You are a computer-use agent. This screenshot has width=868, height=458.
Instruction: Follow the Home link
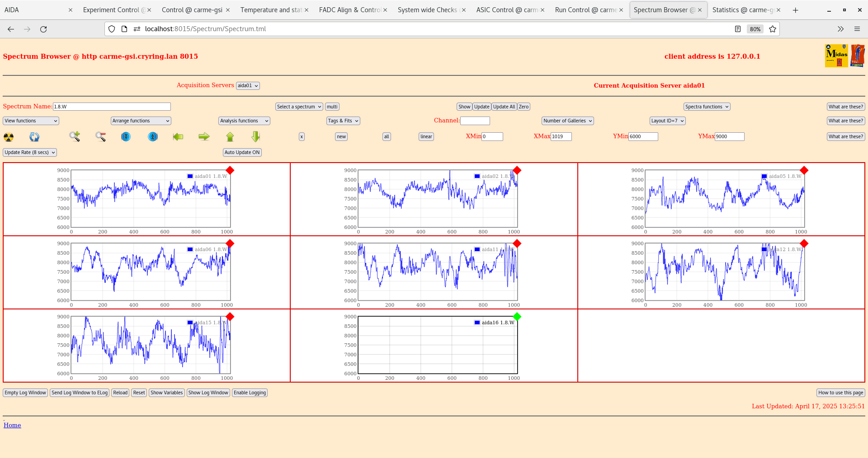tap(12, 425)
